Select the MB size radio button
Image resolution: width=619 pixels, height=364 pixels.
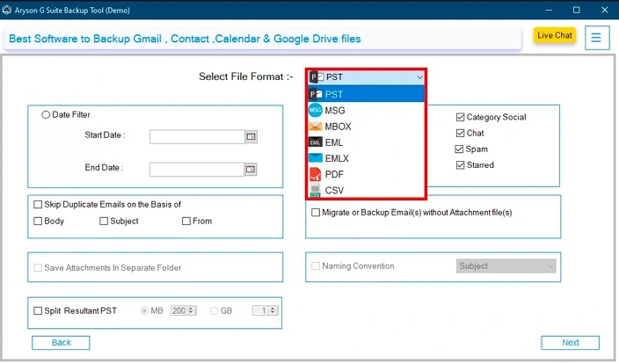coord(144,311)
